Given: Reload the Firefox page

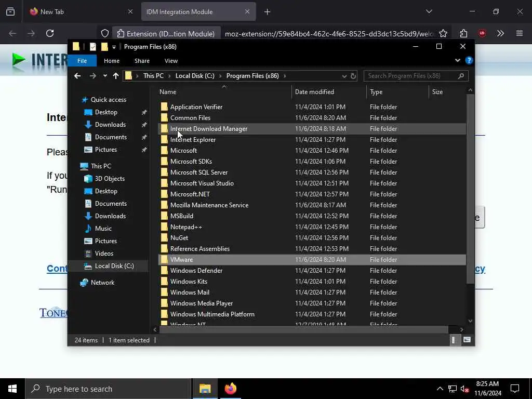Looking at the screenshot, I should click(x=50, y=33).
